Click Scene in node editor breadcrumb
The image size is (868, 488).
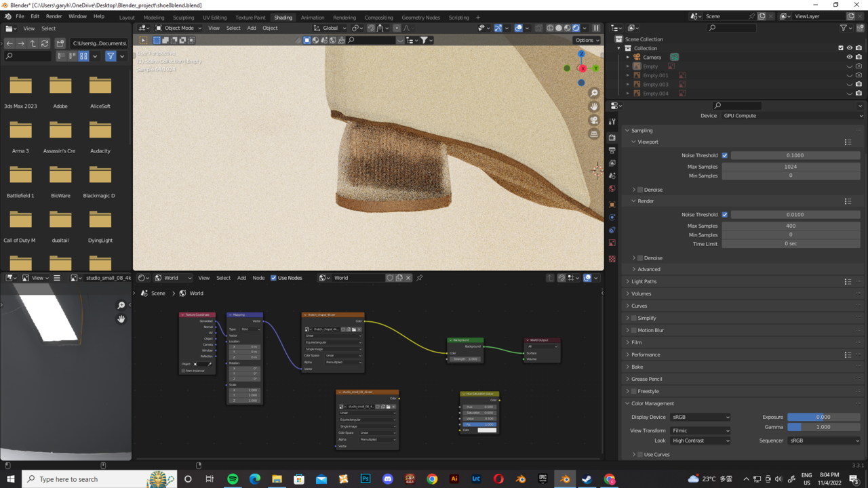coord(158,293)
